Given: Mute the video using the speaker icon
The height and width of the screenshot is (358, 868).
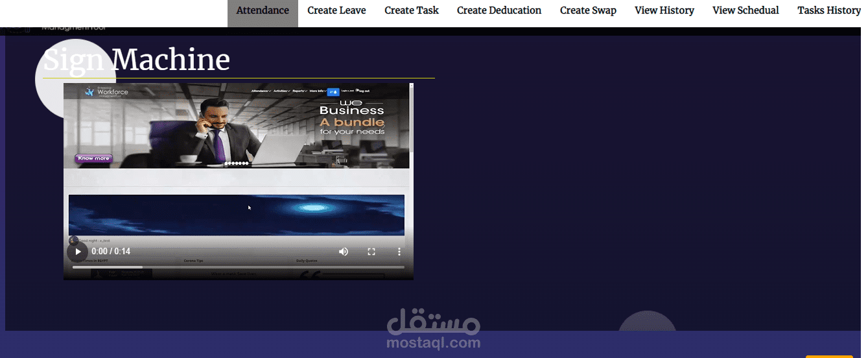Looking at the screenshot, I should (x=344, y=252).
